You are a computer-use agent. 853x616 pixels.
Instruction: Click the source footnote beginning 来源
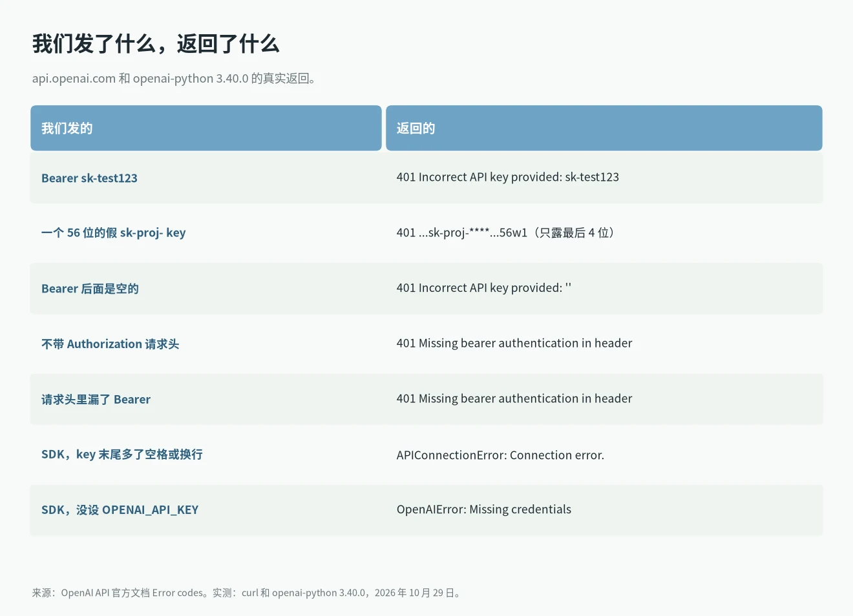pyautogui.click(x=248, y=593)
